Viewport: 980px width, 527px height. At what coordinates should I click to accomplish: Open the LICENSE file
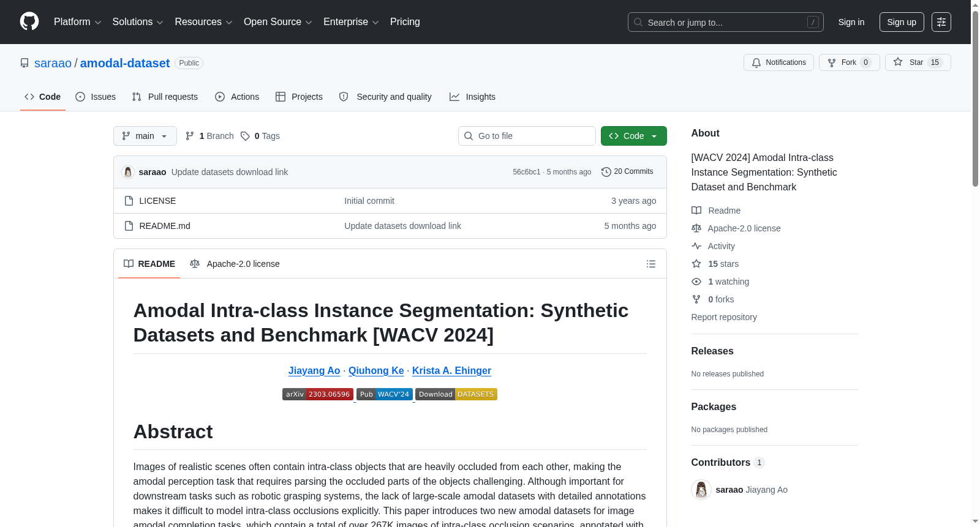click(x=157, y=201)
